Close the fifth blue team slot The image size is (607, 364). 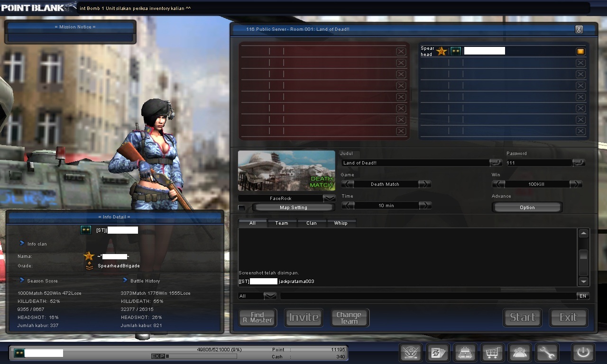click(580, 97)
